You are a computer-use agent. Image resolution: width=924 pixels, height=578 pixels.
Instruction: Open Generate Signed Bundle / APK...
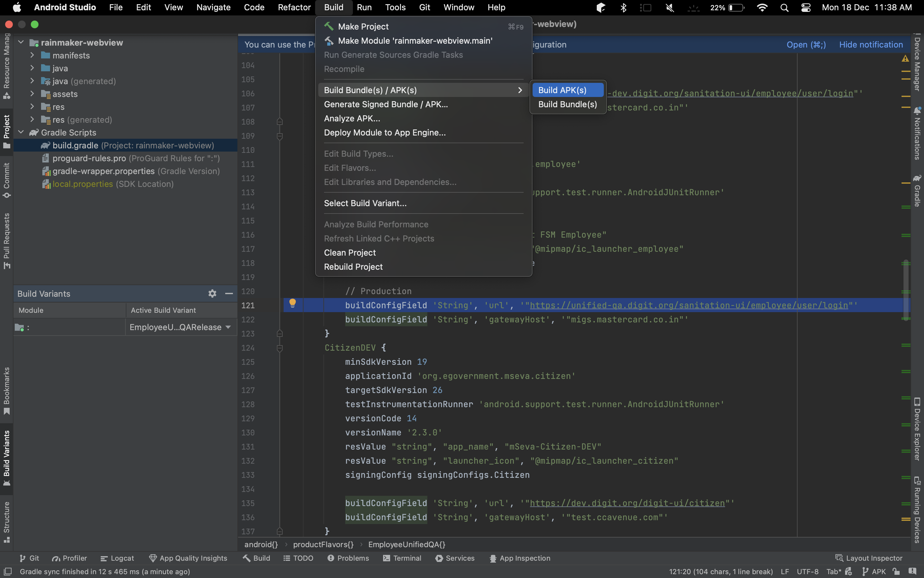click(x=424, y=104)
